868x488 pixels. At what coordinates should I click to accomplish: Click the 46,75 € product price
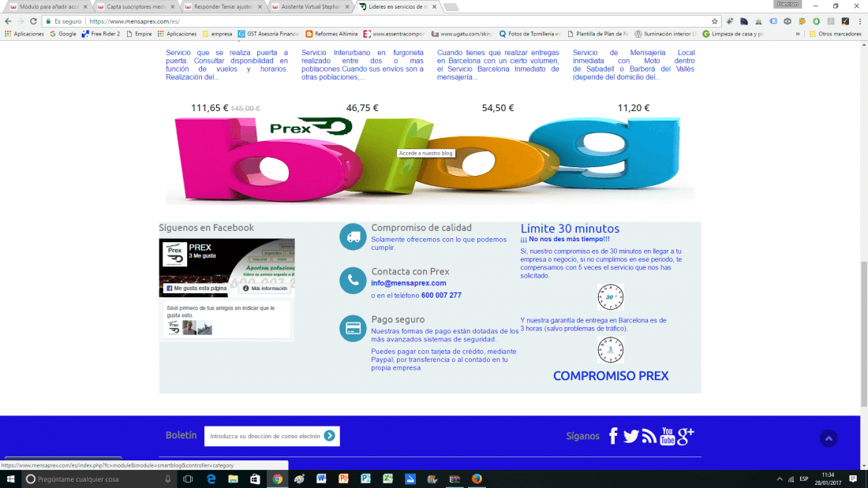tap(362, 108)
